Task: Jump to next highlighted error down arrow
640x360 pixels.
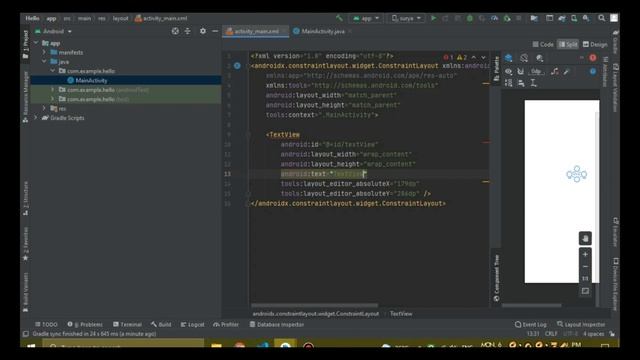Action: click(x=484, y=58)
